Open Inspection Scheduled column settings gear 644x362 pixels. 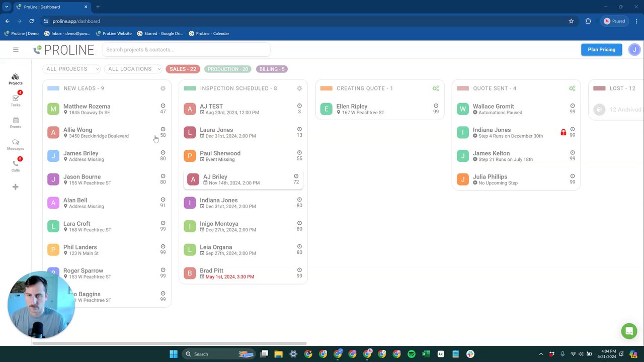[299, 88]
